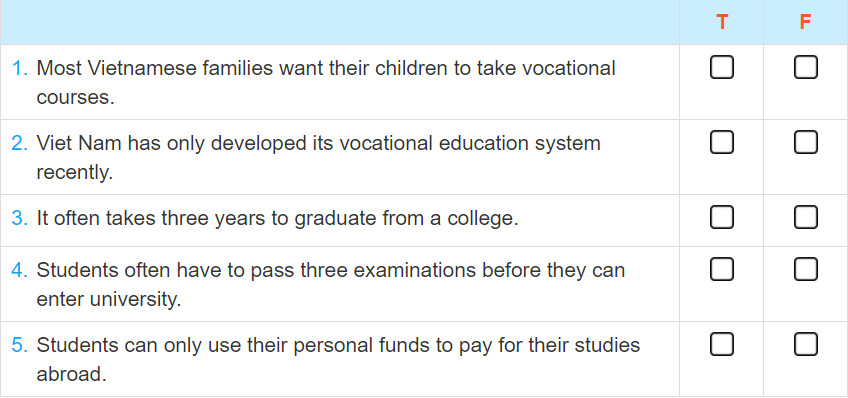Mark statement 5 about personal funds True

coord(721,344)
